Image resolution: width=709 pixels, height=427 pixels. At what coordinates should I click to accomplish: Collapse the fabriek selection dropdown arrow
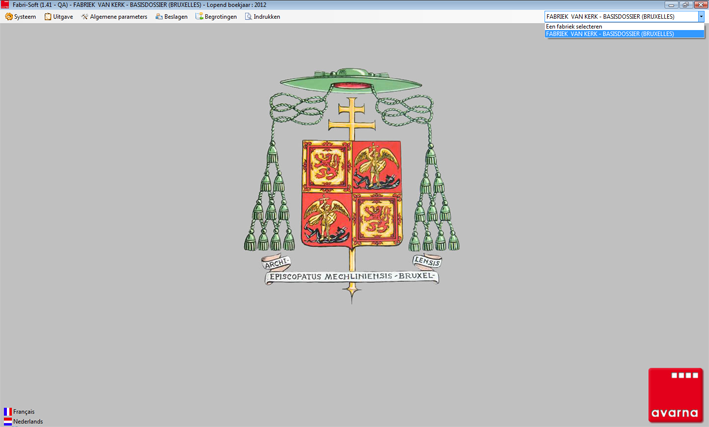click(x=701, y=17)
